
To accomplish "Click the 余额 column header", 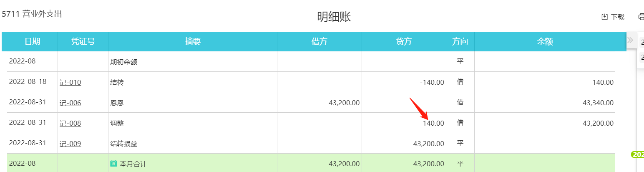I will tap(545, 41).
